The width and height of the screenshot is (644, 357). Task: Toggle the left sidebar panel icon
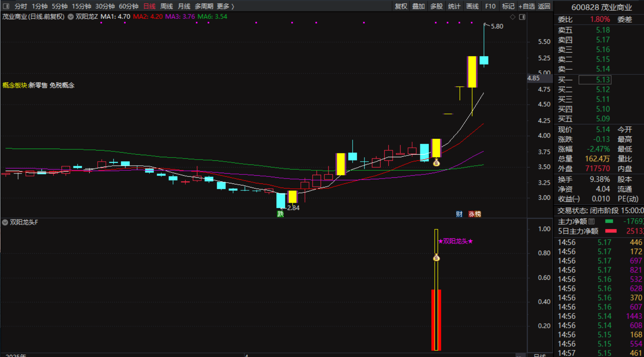click(6, 6)
